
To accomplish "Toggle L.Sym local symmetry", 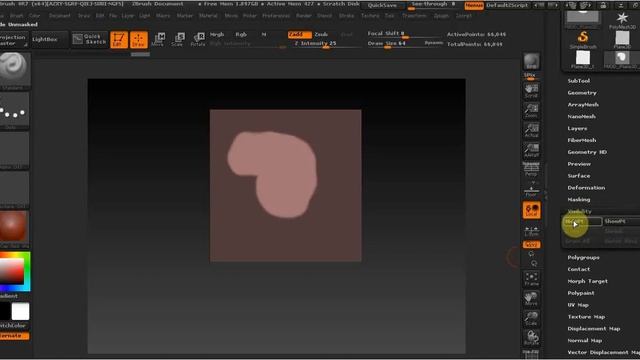I will [x=531, y=231].
